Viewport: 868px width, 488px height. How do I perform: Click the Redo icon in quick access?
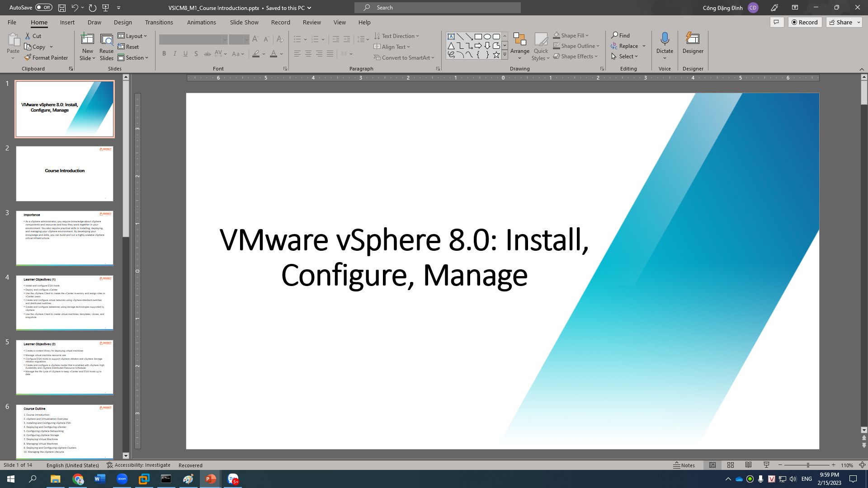pyautogui.click(x=92, y=8)
